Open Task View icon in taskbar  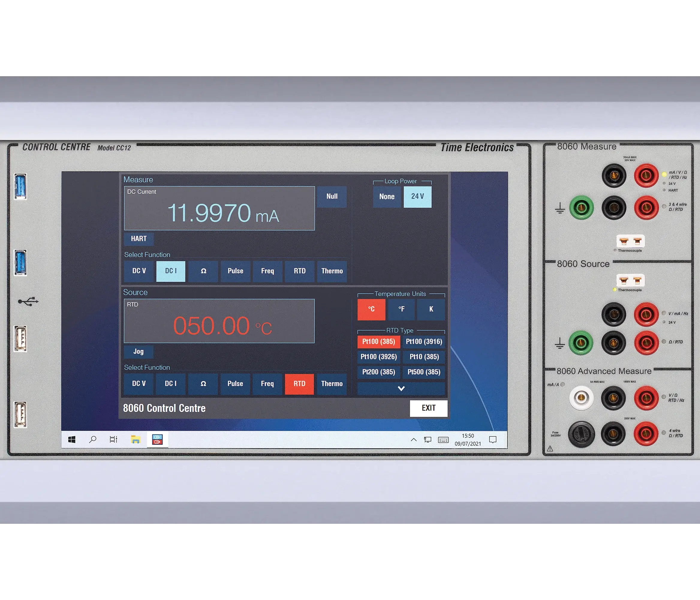click(x=114, y=439)
